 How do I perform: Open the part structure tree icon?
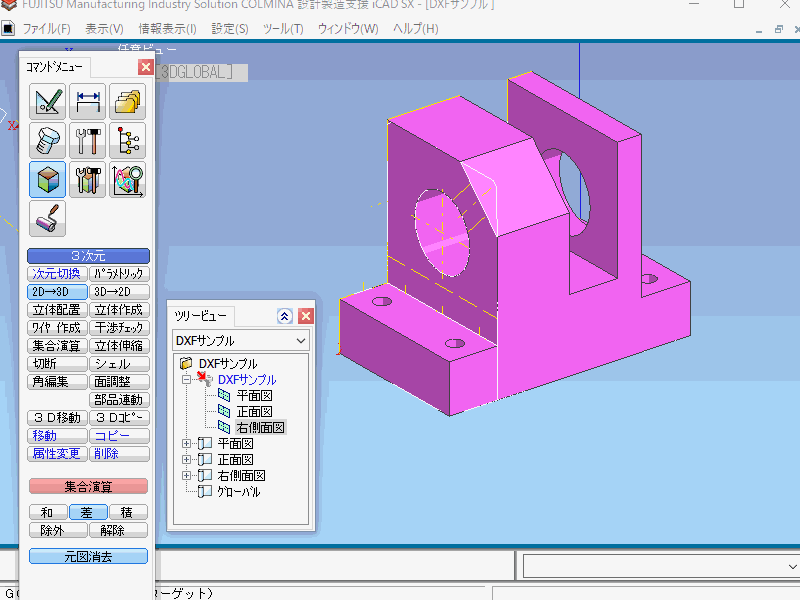[x=127, y=140]
